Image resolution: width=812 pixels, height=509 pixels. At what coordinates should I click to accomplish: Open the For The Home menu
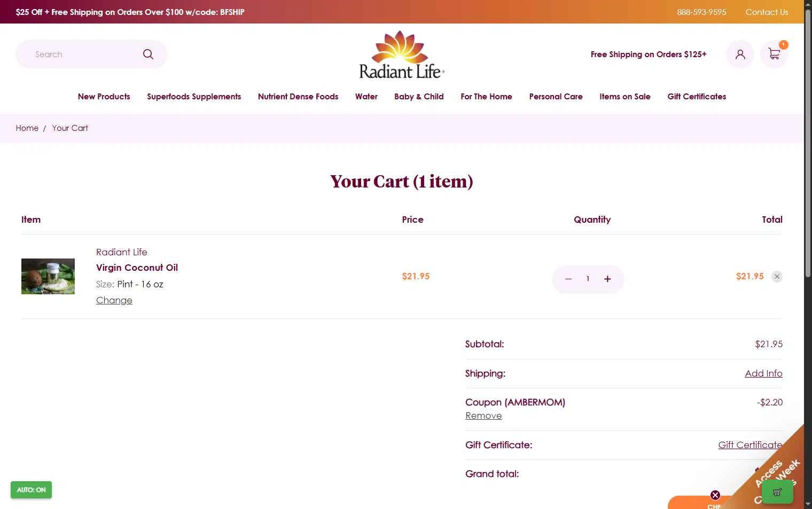[x=486, y=97]
